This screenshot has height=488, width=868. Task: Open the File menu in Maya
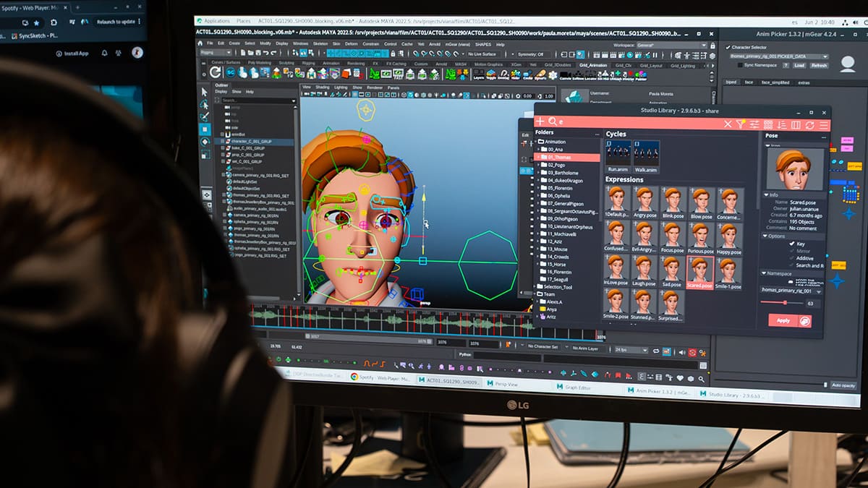[210, 43]
